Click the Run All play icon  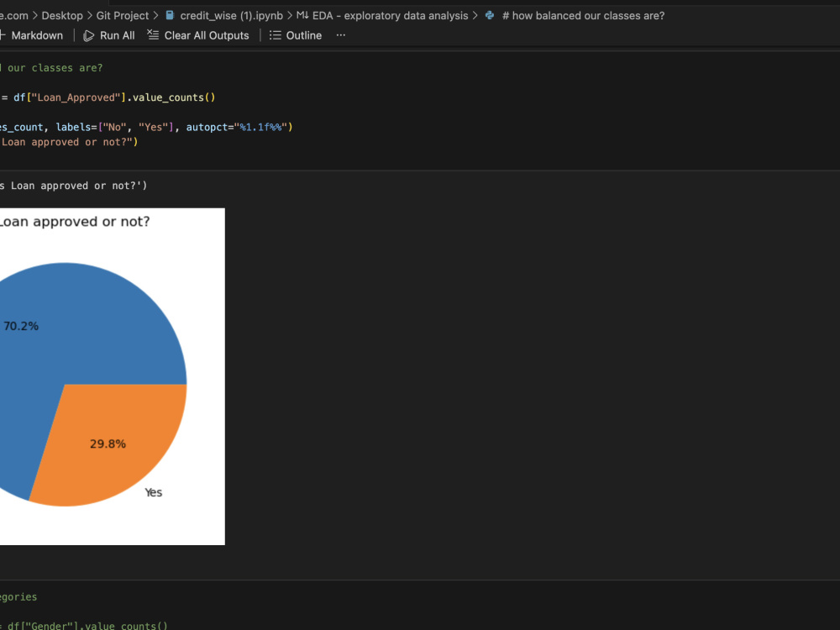(89, 35)
